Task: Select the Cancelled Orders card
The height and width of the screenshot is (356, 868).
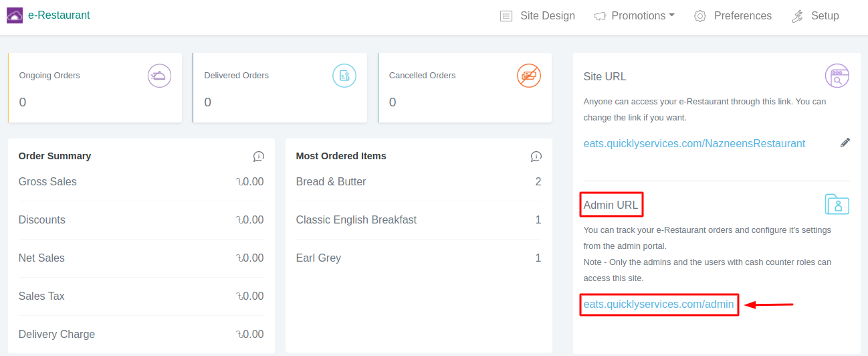Action: [465, 88]
